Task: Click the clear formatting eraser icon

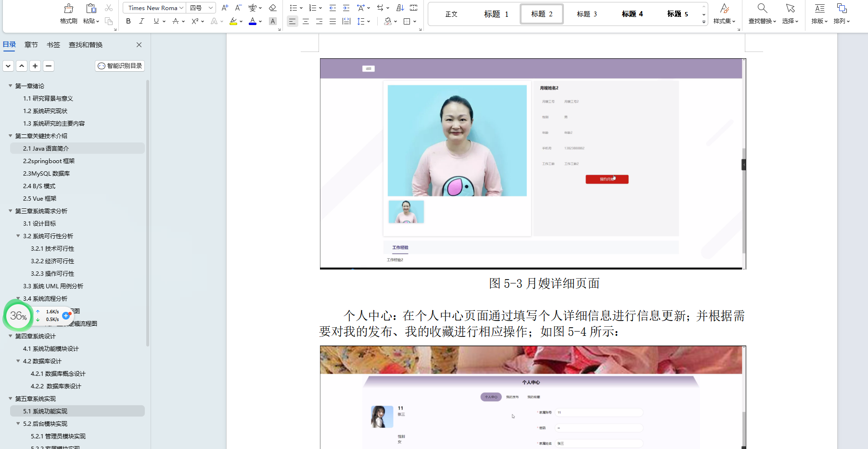Action: [272, 8]
